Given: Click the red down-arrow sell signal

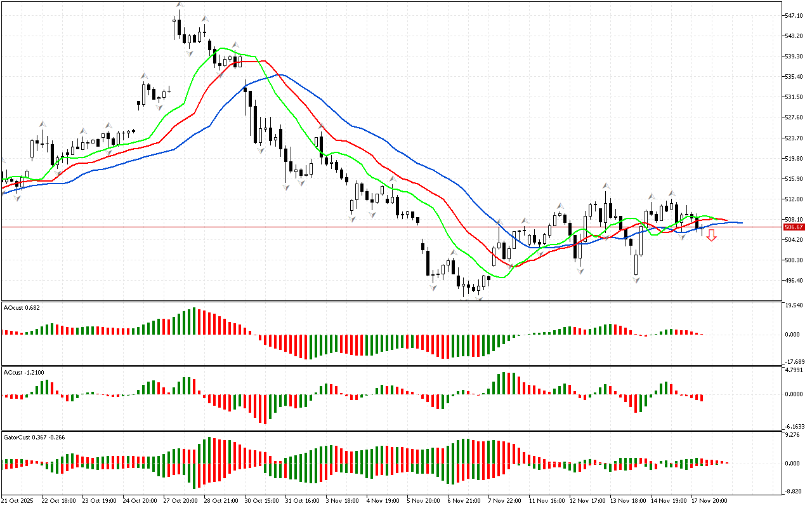Looking at the screenshot, I should pyautogui.click(x=712, y=236).
